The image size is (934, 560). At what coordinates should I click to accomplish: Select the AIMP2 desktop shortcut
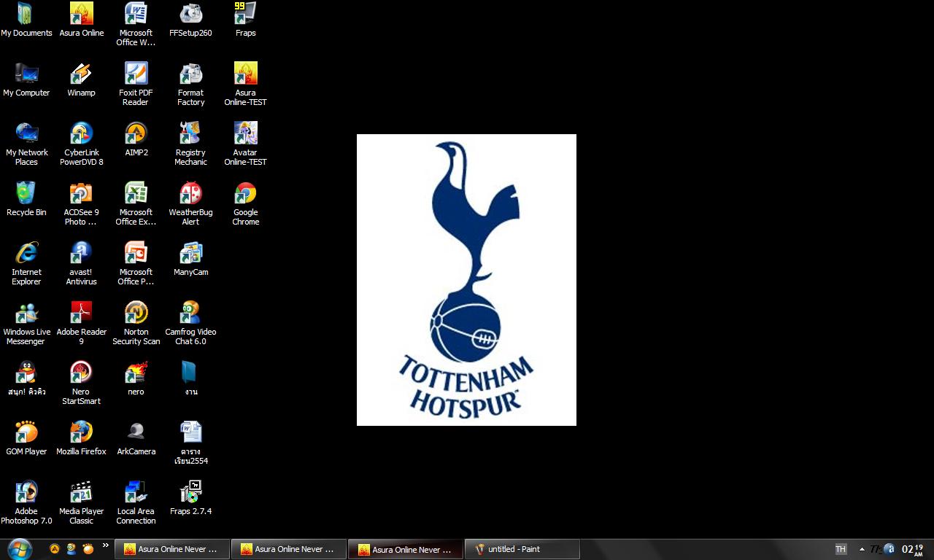pos(136,139)
